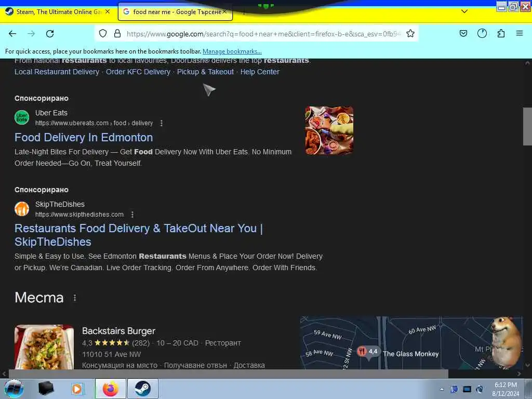Click the scroll right arrow

519,374
